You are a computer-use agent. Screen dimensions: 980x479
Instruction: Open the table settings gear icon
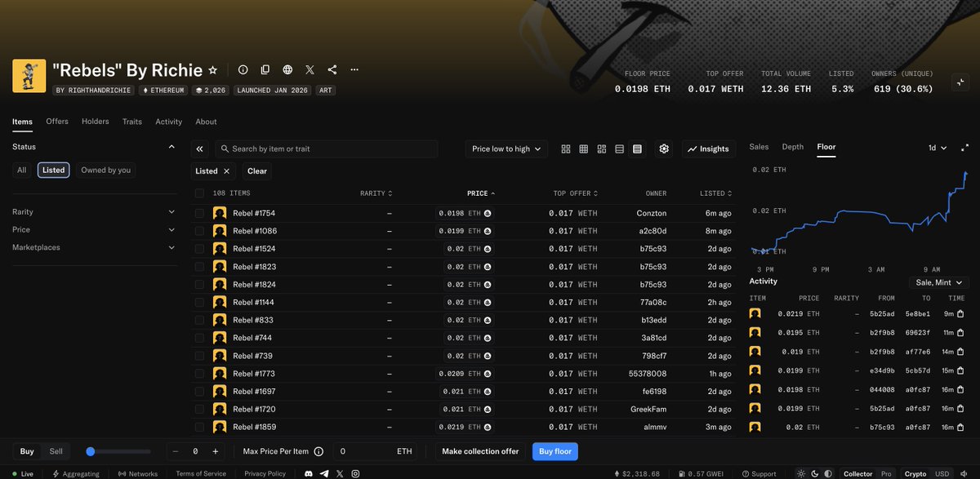[x=664, y=149]
